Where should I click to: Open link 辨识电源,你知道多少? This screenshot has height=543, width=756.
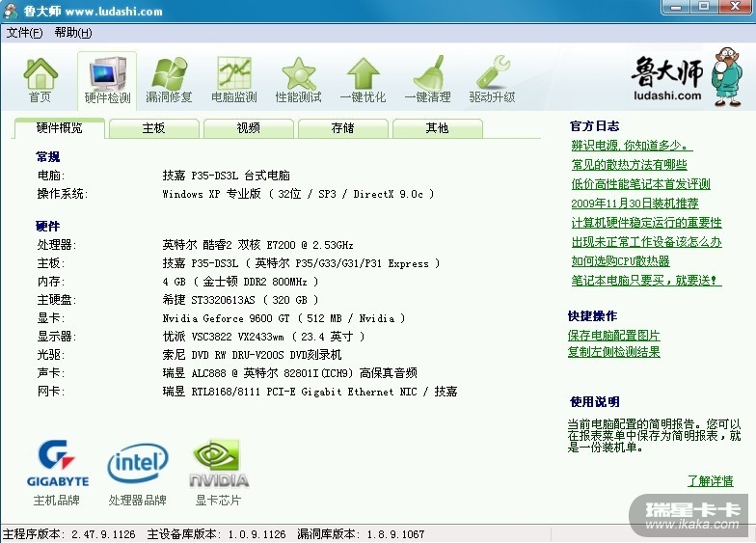coord(631,146)
